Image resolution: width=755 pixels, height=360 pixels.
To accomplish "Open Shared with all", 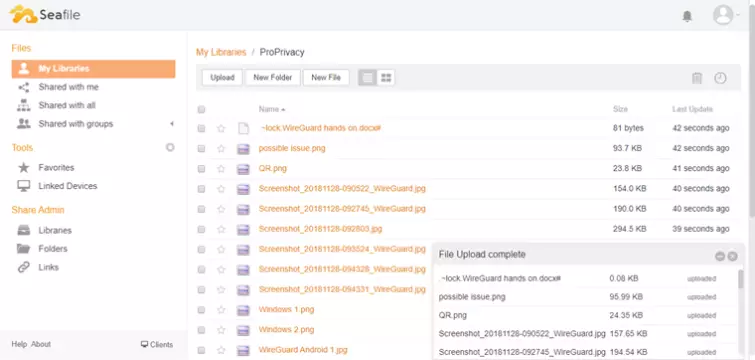I will pos(67,105).
